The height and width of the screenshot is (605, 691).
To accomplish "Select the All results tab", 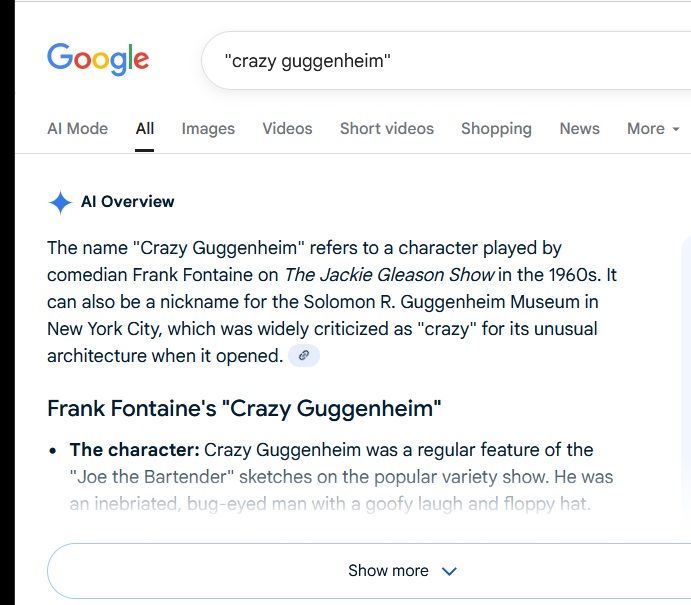I will coord(145,129).
